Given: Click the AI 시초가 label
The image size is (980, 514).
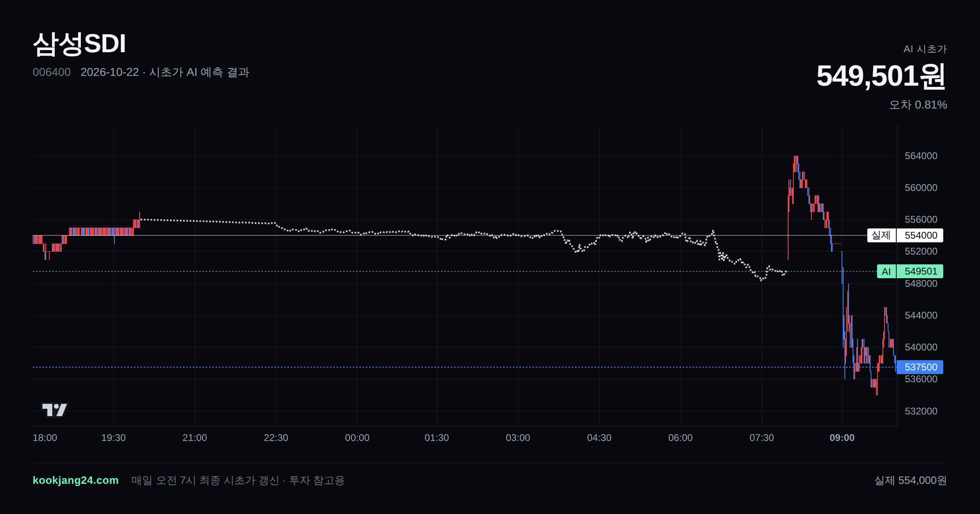Looking at the screenshot, I should pos(925,49).
